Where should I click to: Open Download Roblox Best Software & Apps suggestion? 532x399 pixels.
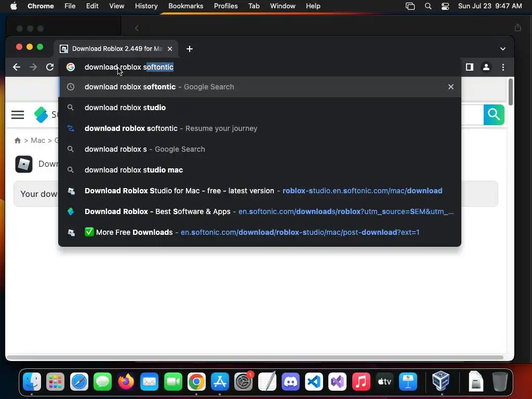pyautogui.click(x=260, y=211)
